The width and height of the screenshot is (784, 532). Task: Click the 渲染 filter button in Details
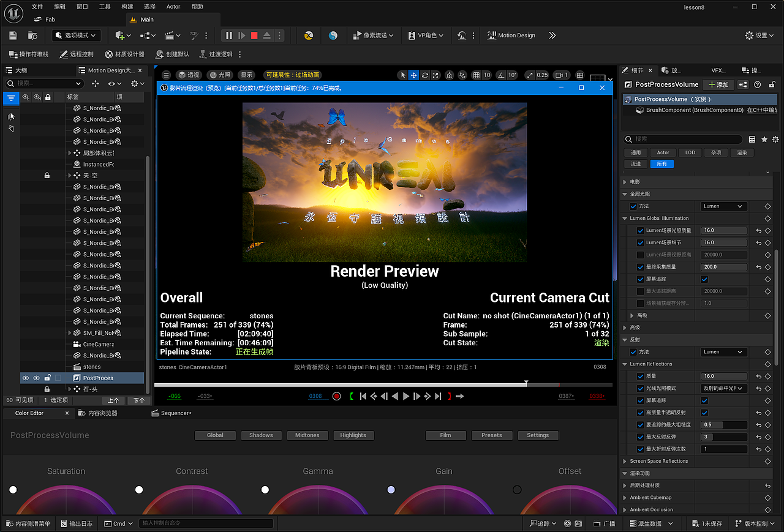click(742, 152)
